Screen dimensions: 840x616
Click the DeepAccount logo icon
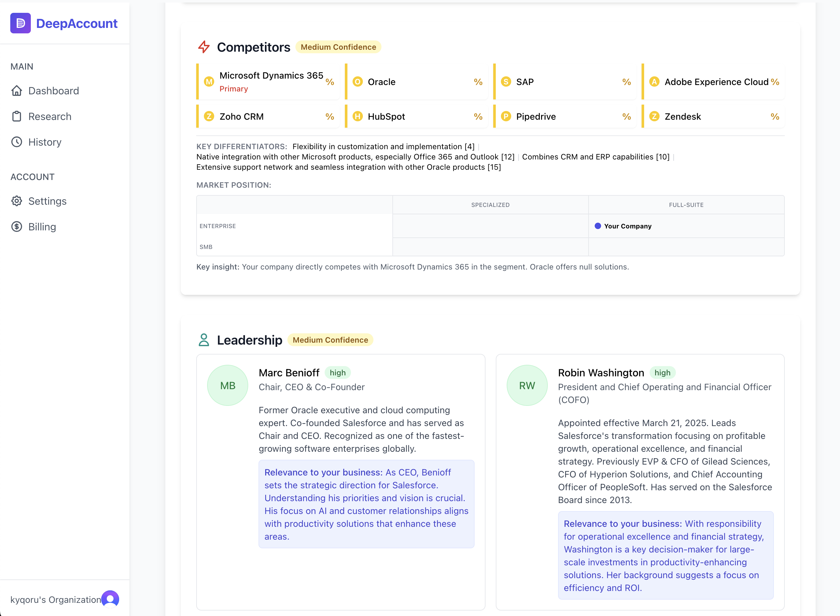point(20,23)
